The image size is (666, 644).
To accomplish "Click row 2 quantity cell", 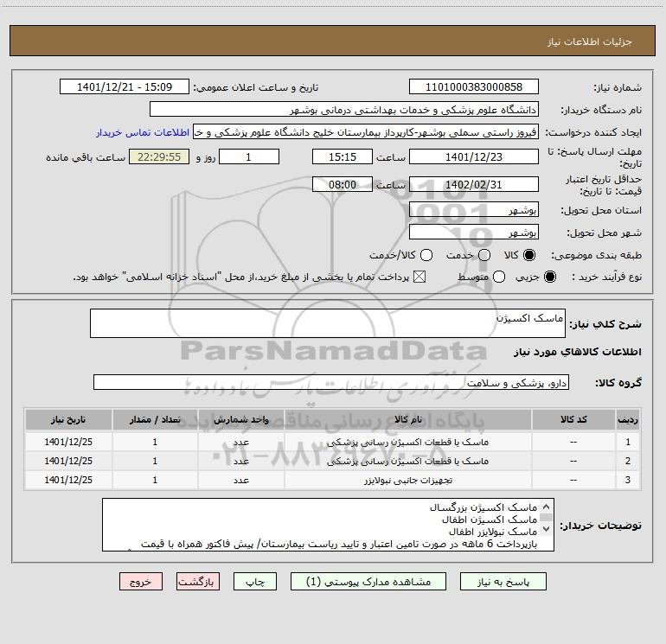I will (x=155, y=461).
